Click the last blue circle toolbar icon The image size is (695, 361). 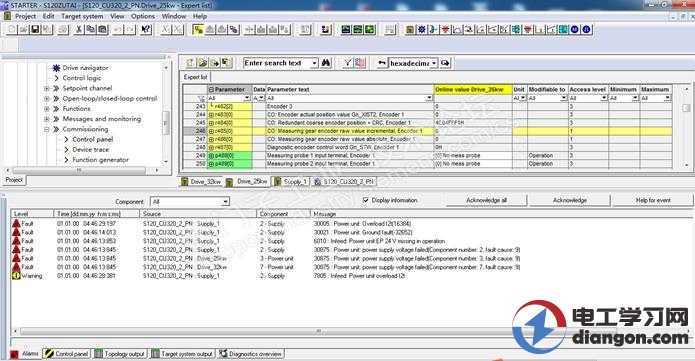(586, 29)
